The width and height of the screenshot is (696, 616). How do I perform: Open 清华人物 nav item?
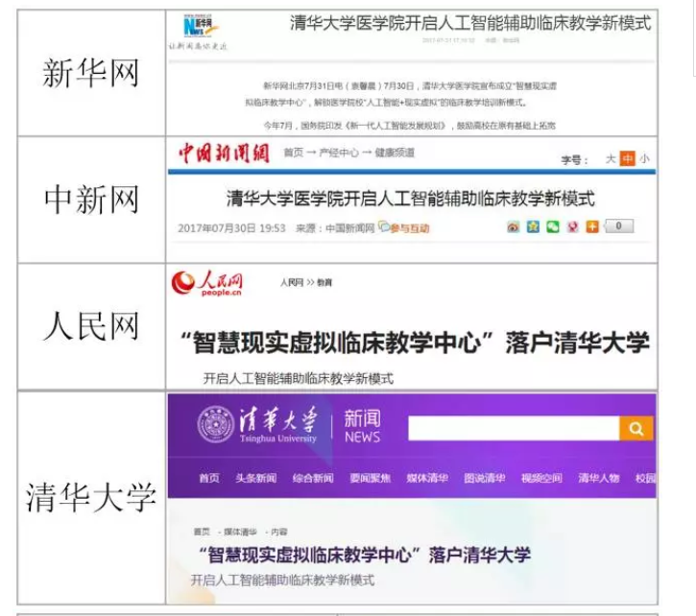coord(599,478)
